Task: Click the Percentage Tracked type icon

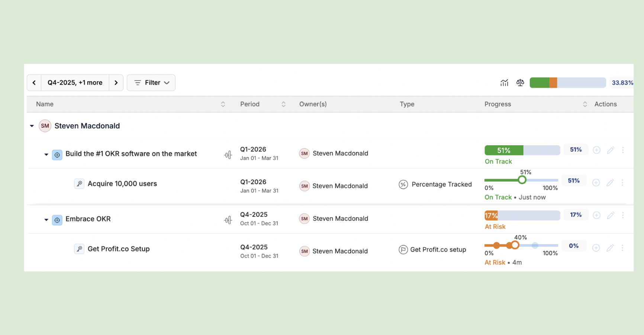Action: pyautogui.click(x=403, y=184)
